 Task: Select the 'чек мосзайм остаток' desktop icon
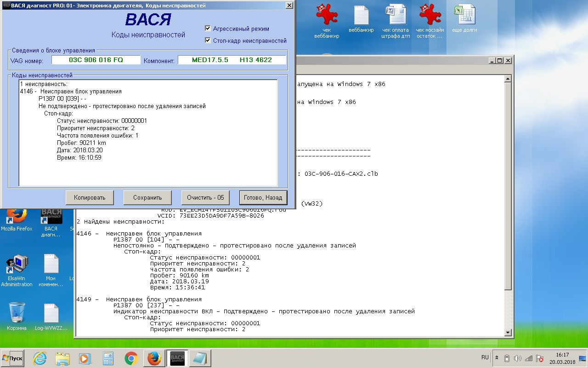pyautogui.click(x=430, y=22)
